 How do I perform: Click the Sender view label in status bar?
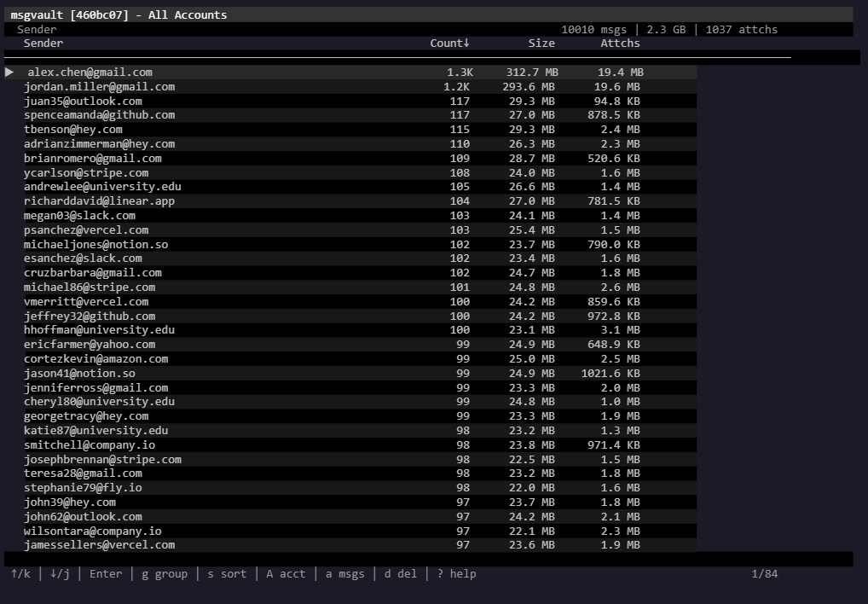[37, 30]
